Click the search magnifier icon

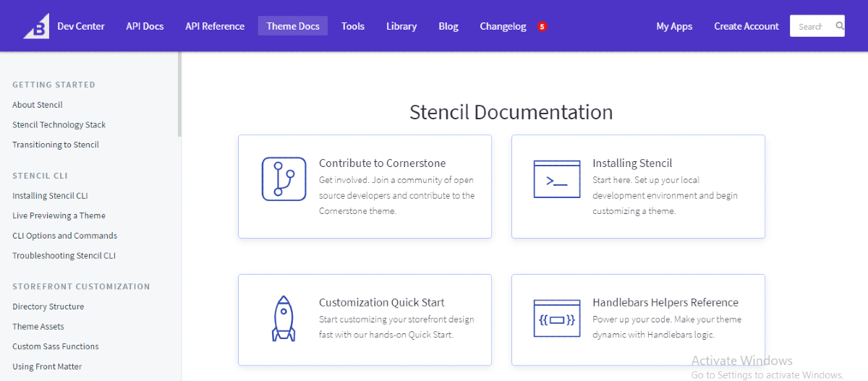click(839, 26)
